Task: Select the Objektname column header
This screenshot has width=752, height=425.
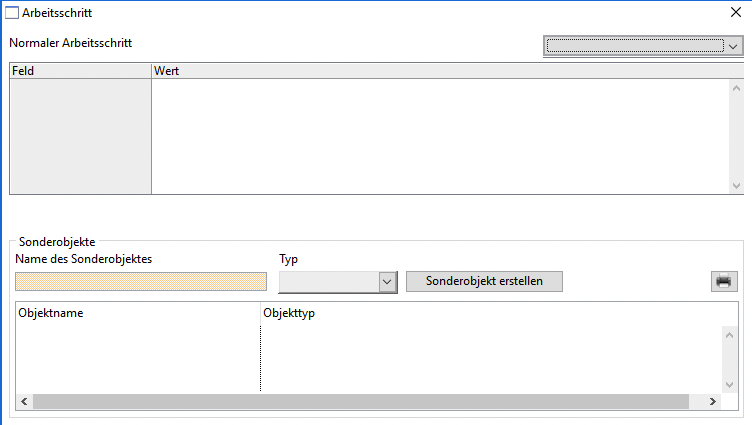Action: [x=137, y=313]
